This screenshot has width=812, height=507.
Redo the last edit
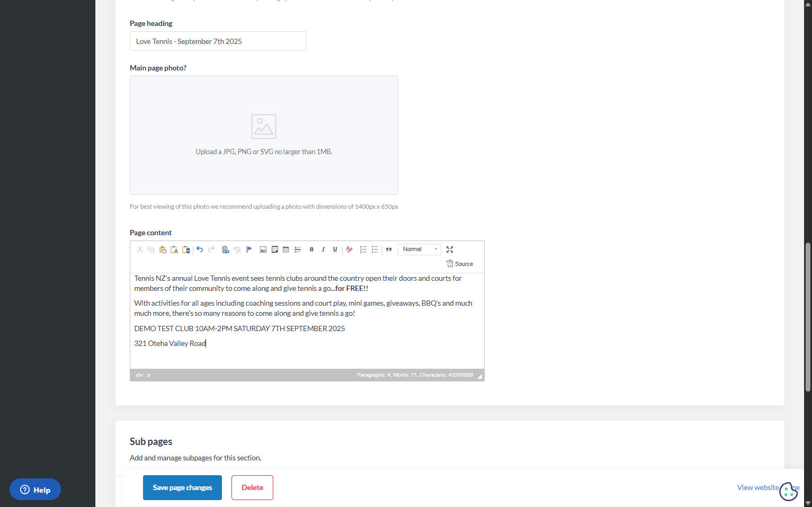point(211,250)
